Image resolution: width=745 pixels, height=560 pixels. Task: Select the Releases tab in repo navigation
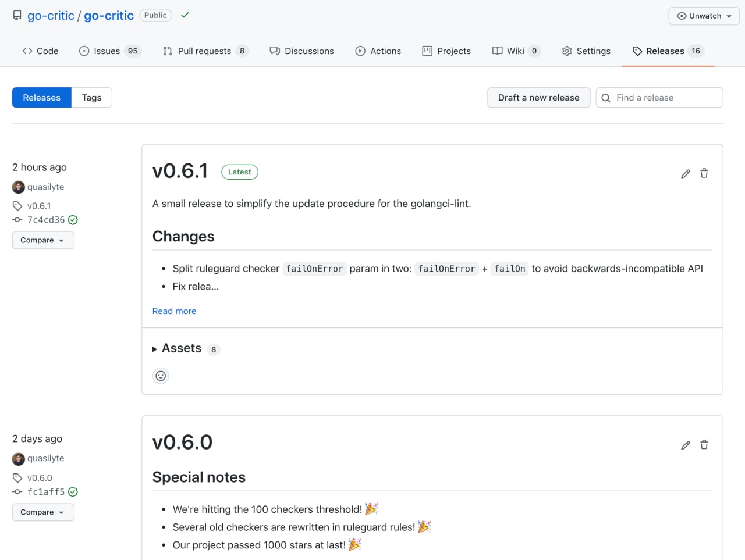[668, 51]
